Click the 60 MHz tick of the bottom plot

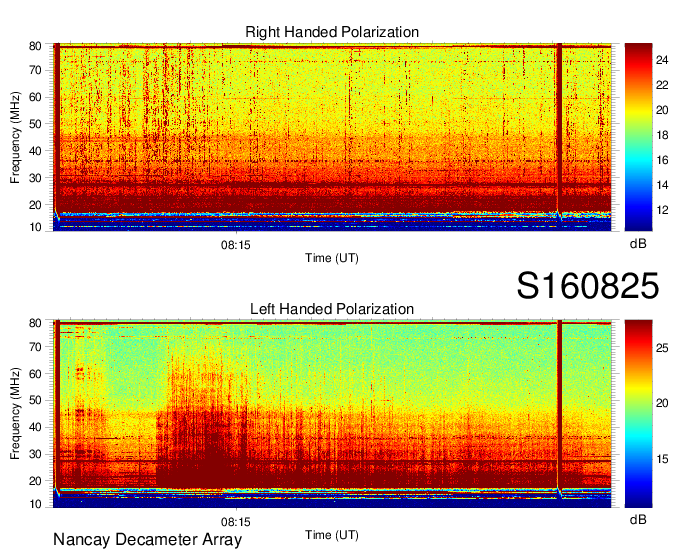(x=35, y=374)
